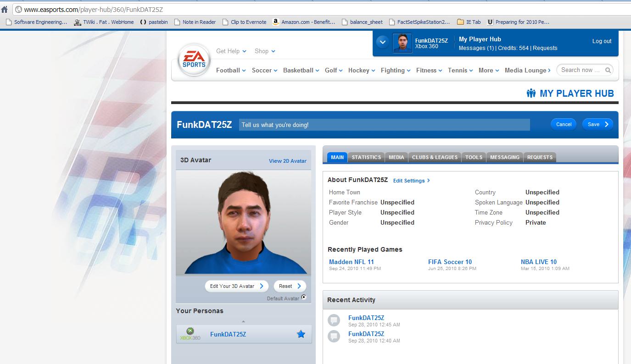
Task: Open the header Requests link
Action: click(x=545, y=48)
